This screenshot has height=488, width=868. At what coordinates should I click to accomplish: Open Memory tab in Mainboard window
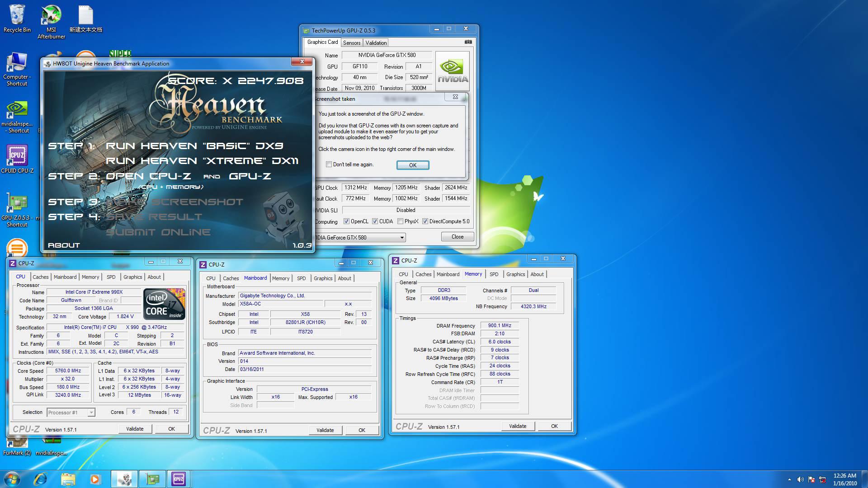281,278
